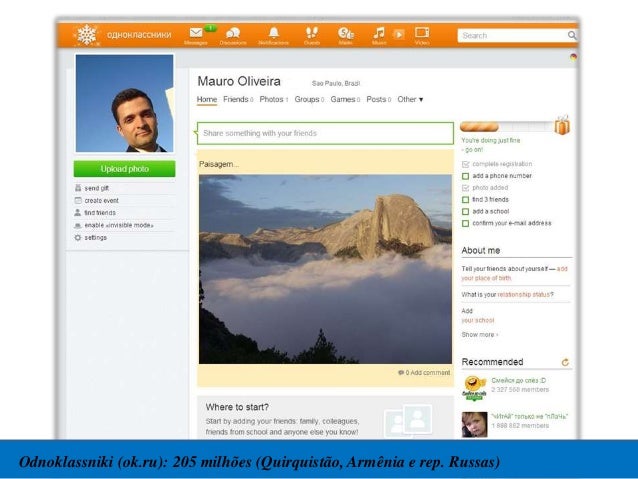Click the 'relationship status' link

click(524, 294)
